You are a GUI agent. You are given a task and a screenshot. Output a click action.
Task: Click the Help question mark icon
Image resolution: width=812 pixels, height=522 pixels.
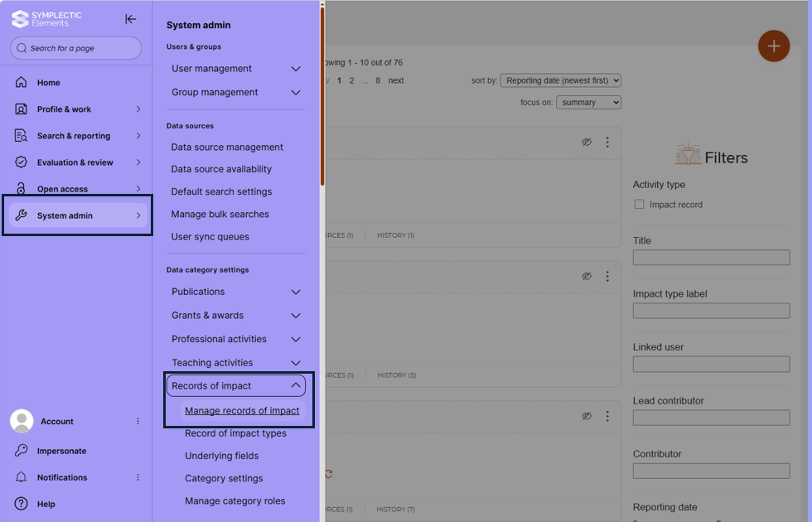click(21, 504)
